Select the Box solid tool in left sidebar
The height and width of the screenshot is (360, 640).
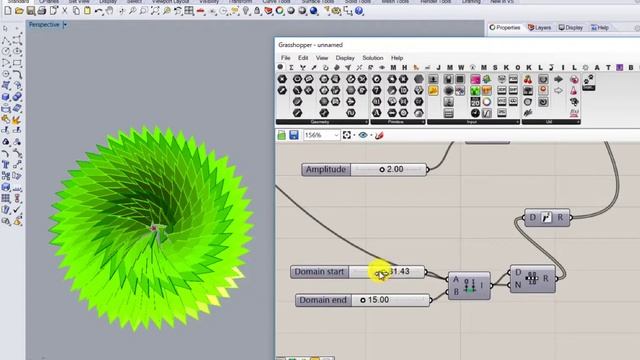click(x=6, y=97)
